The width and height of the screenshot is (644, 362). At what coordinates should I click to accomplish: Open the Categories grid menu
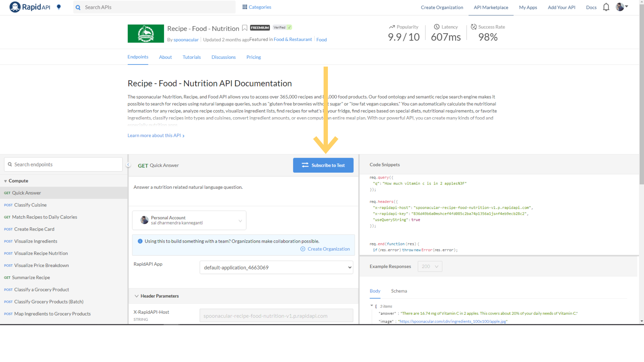click(x=257, y=7)
